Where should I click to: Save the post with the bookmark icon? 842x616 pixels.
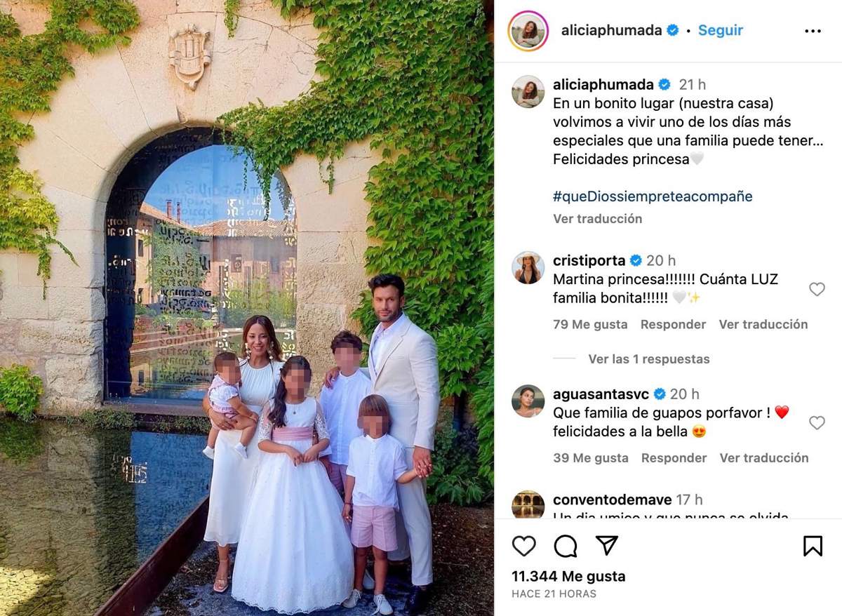pos(813,546)
